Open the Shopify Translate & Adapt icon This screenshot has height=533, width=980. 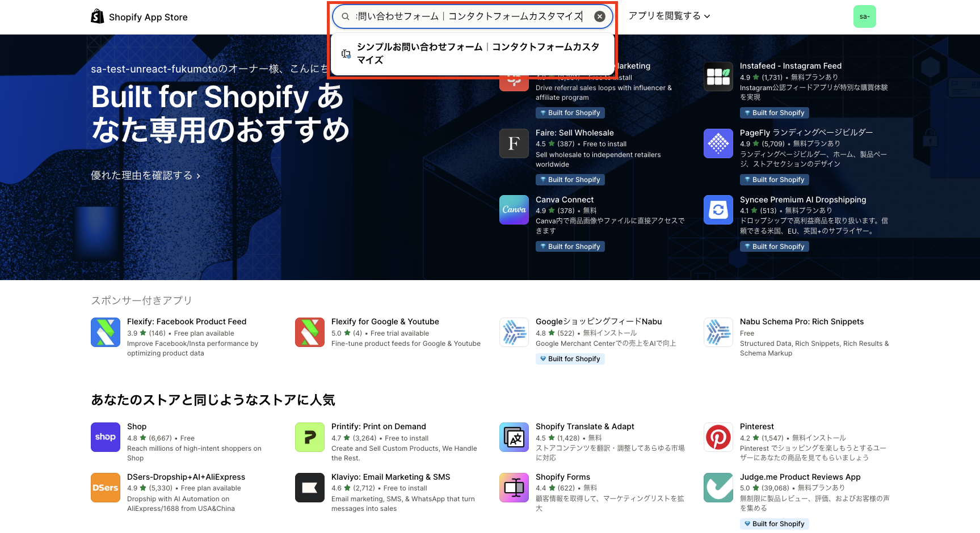click(x=514, y=437)
